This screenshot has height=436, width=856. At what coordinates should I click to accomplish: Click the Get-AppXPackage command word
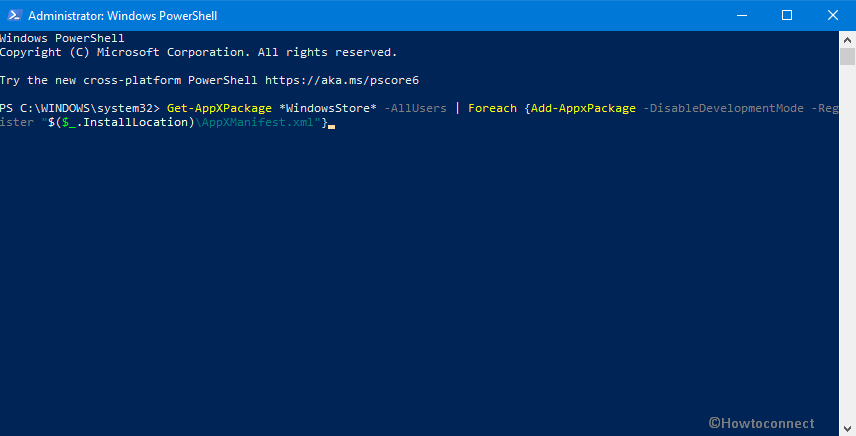pyautogui.click(x=219, y=108)
